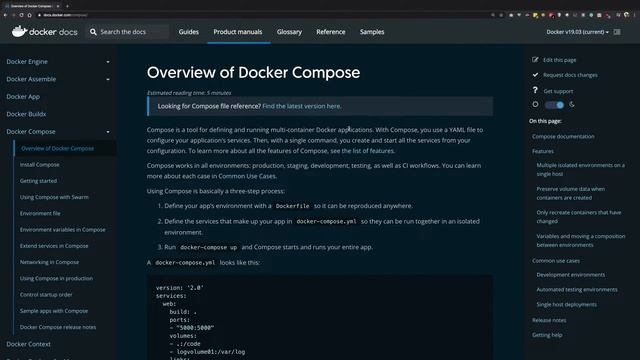
Task: Open Docker App in sidebar
Action: 23,97
